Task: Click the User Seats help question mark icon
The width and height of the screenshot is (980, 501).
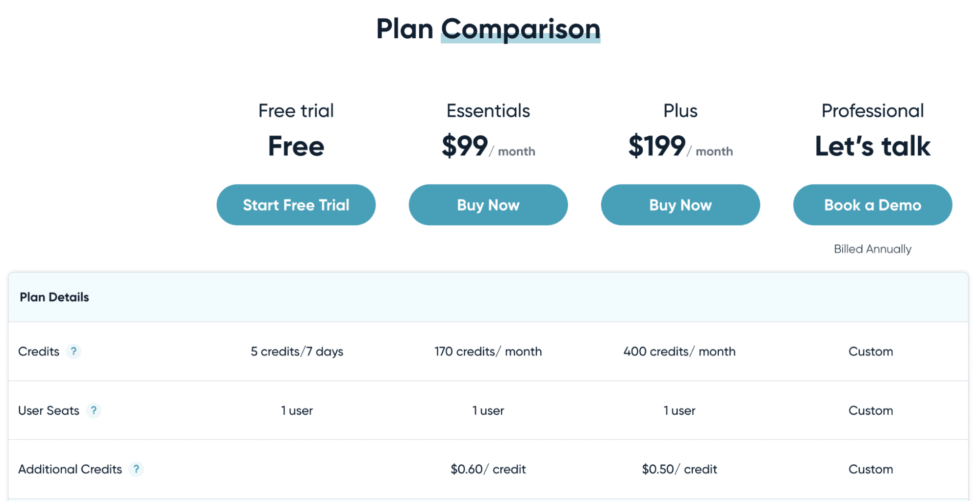Action: (x=94, y=410)
